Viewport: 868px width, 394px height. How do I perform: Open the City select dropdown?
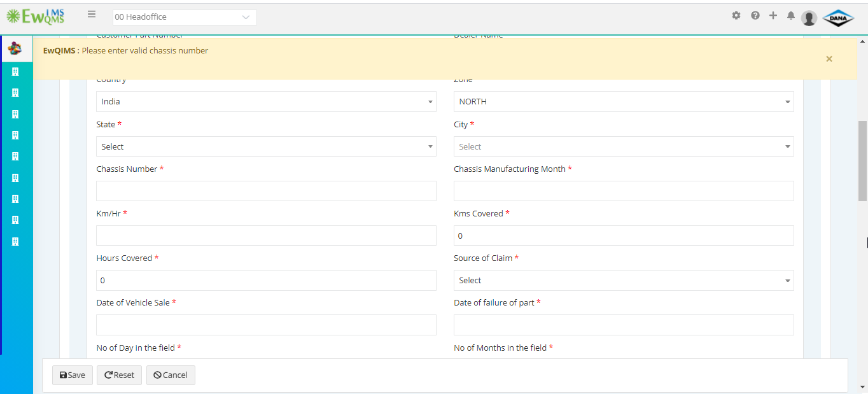[x=624, y=146]
